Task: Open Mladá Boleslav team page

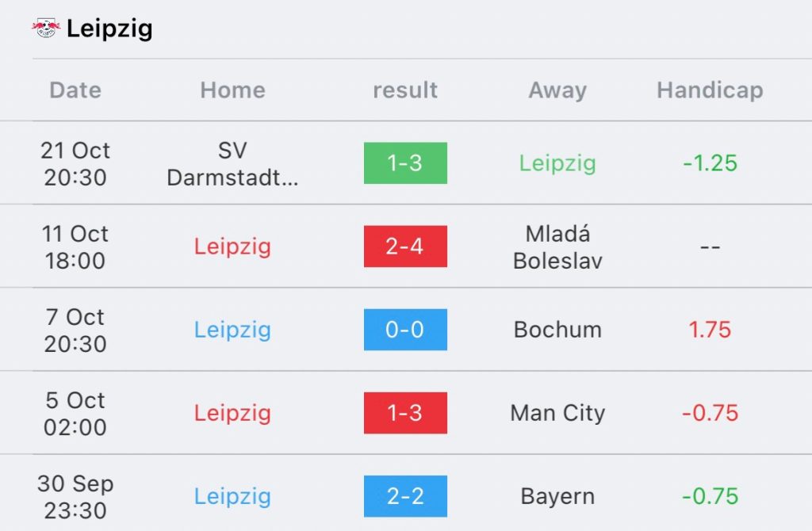Action: pyautogui.click(x=557, y=246)
